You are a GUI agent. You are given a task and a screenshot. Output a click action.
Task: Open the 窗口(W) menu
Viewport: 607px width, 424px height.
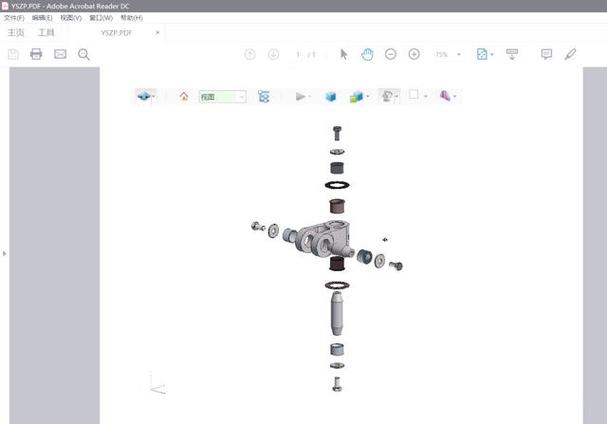pos(101,18)
